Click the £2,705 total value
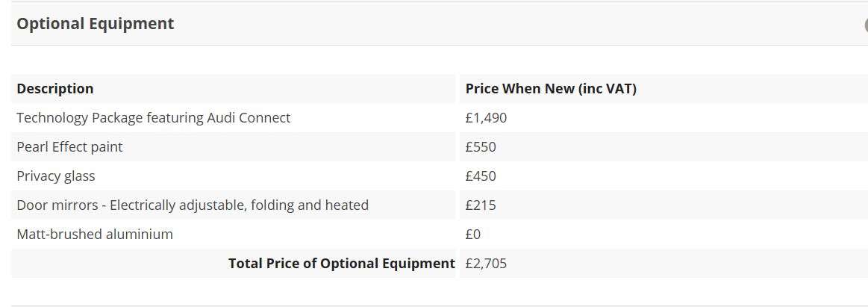Viewport: 868px width, 307px height. coord(486,264)
